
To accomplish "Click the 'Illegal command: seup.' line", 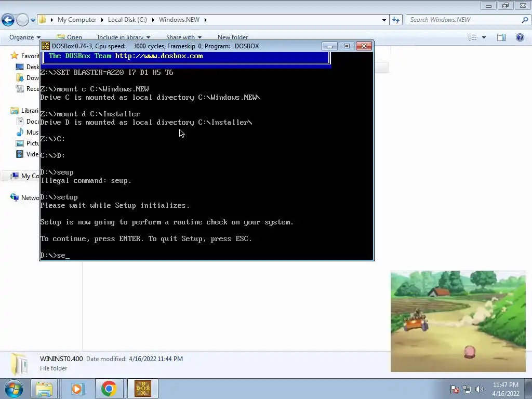I will [86, 180].
